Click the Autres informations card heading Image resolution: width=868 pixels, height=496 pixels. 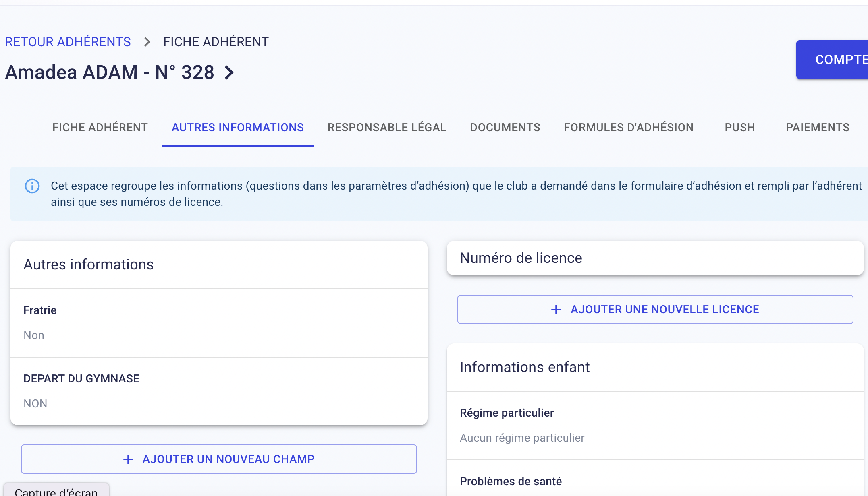[x=89, y=265]
